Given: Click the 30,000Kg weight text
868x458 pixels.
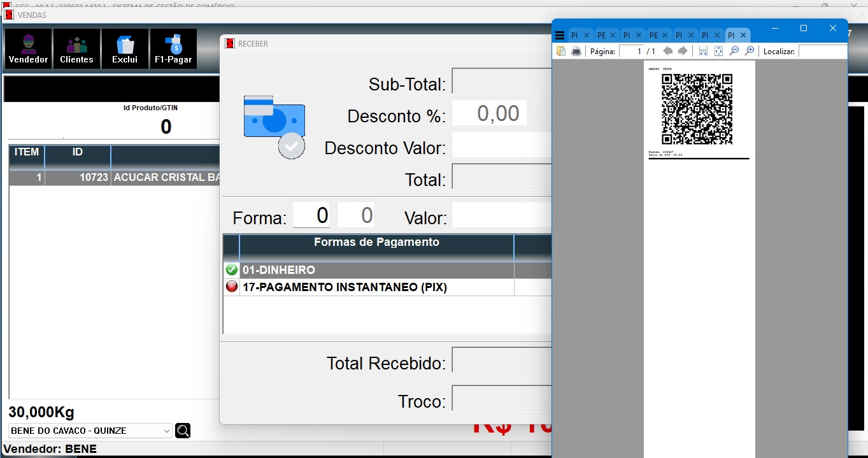Looking at the screenshot, I should pyautogui.click(x=41, y=411).
